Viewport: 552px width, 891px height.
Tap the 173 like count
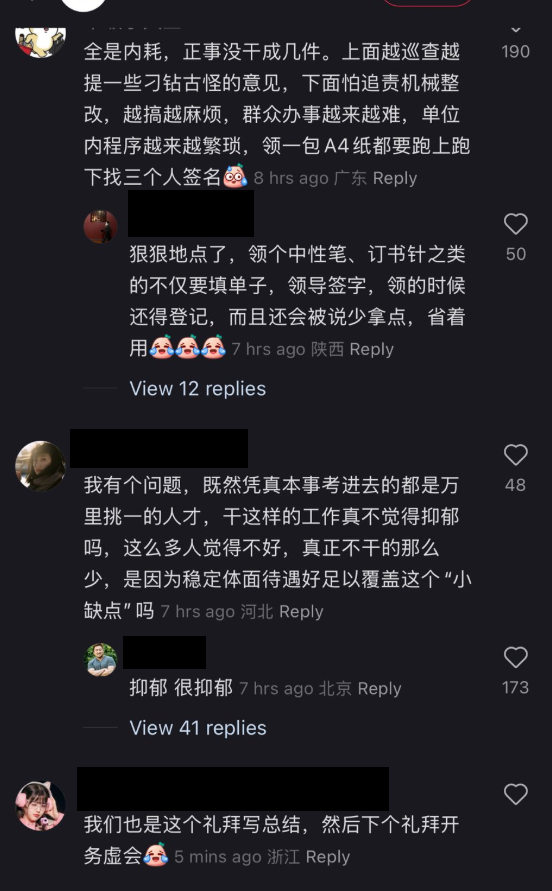tap(516, 688)
